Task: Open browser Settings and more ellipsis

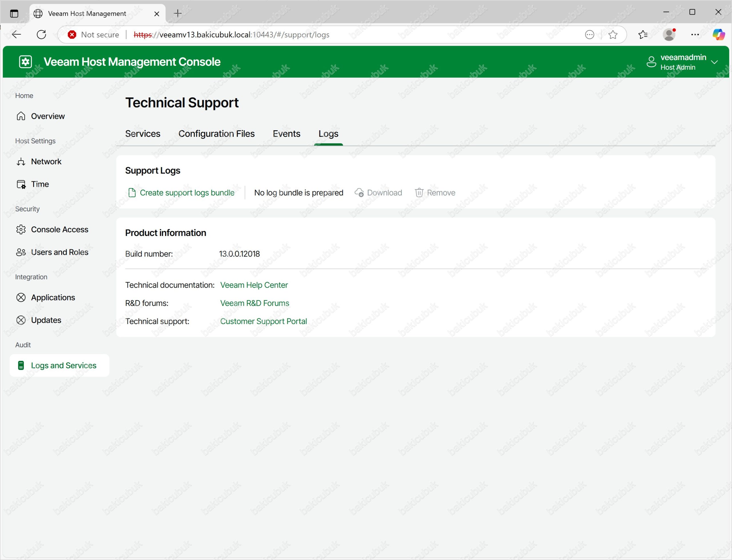Action: point(695,35)
